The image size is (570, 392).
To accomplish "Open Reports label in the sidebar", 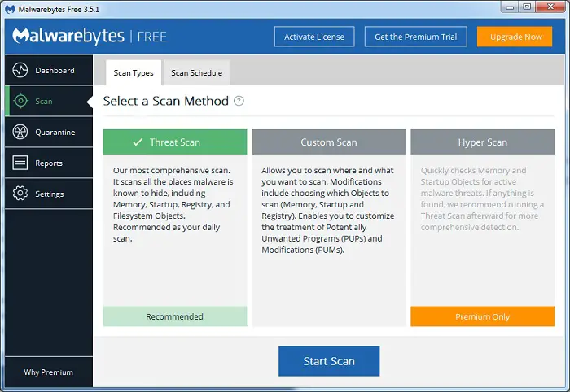I will (x=49, y=163).
